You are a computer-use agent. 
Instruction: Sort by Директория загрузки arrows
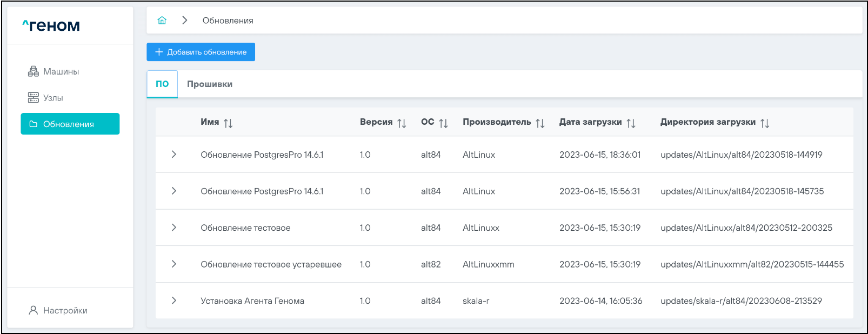pyautogui.click(x=765, y=123)
